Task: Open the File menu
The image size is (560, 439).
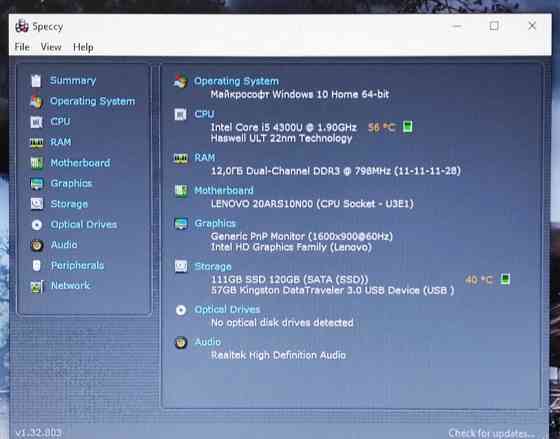Action: coord(22,47)
